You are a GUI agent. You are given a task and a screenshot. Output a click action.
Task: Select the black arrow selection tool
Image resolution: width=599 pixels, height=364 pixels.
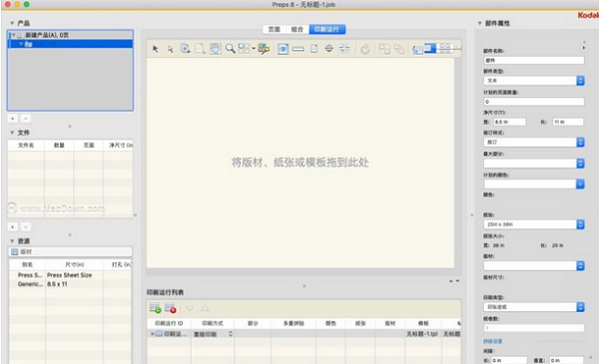(155, 49)
